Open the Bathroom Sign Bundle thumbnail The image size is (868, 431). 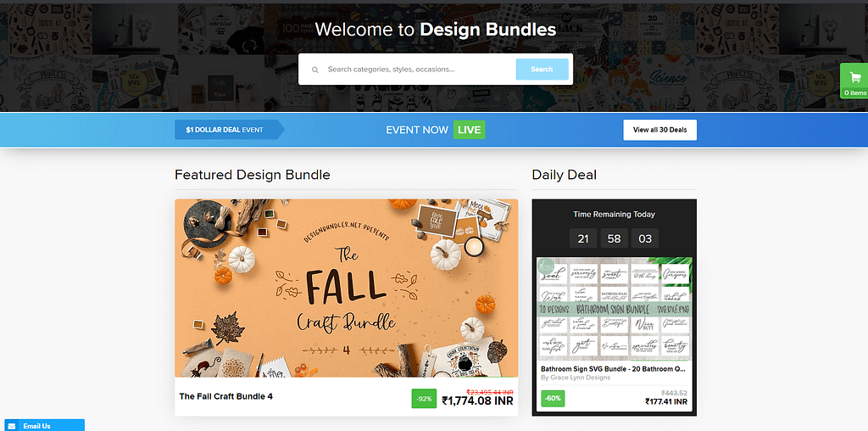pos(614,309)
